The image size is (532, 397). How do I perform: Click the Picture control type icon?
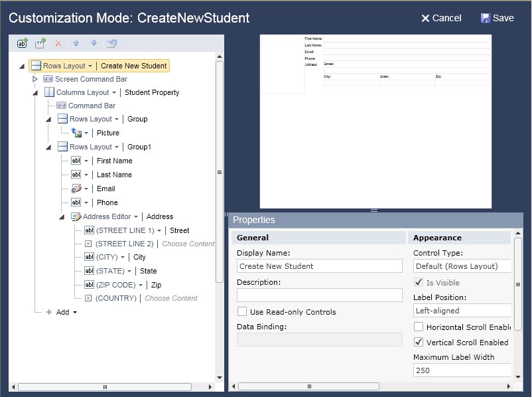(76, 133)
